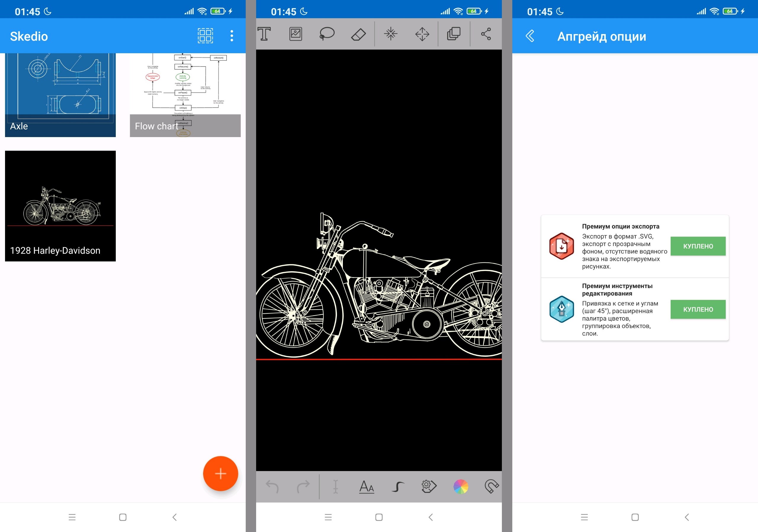Tap the orange plus button to add drawing
This screenshot has width=758, height=532.
[221, 474]
